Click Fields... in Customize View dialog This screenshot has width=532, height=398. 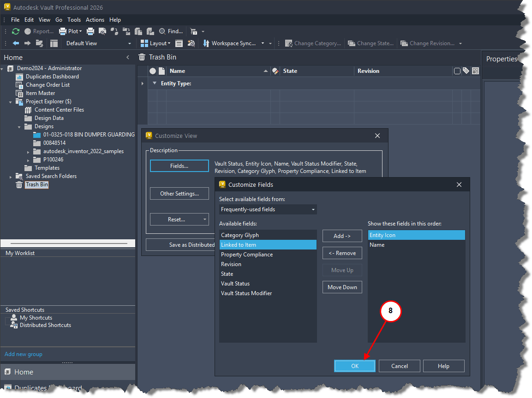pos(179,166)
